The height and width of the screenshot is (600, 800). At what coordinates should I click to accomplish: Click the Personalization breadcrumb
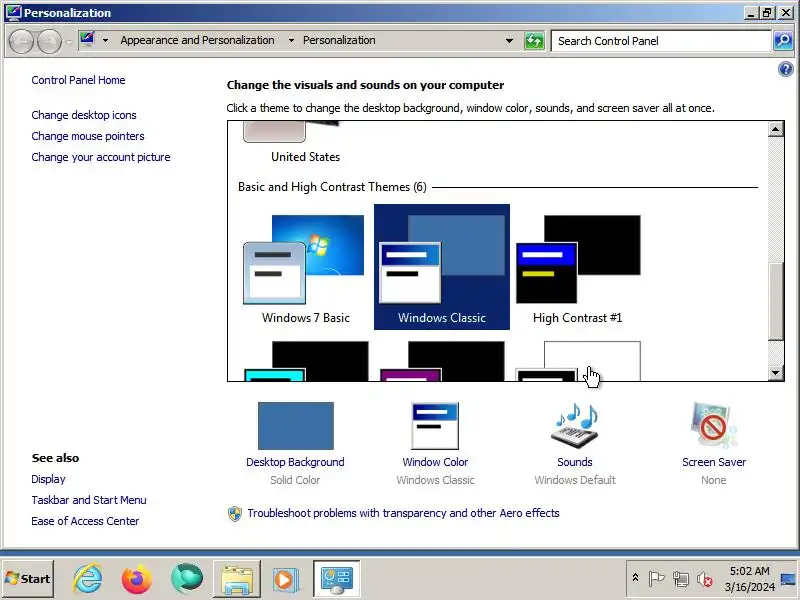tap(339, 40)
